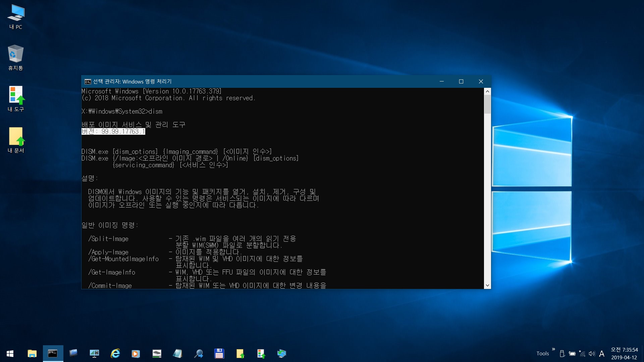Open the memory chip taskbar icon
This screenshot has height=362, width=644.
coord(157,354)
